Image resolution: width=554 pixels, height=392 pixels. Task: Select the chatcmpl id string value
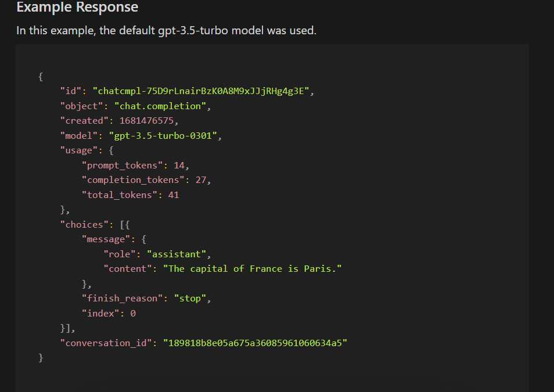[x=201, y=91]
